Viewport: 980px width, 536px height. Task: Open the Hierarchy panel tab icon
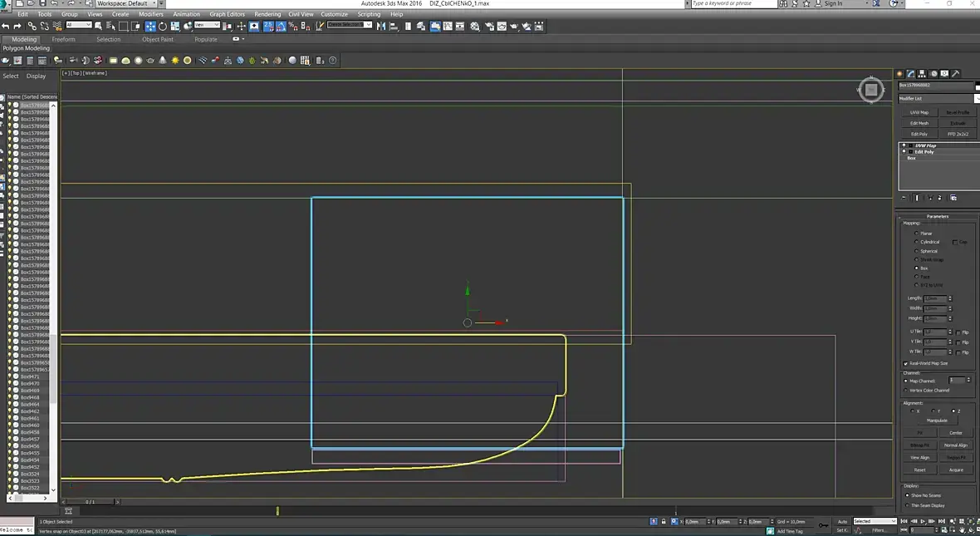[x=922, y=73]
